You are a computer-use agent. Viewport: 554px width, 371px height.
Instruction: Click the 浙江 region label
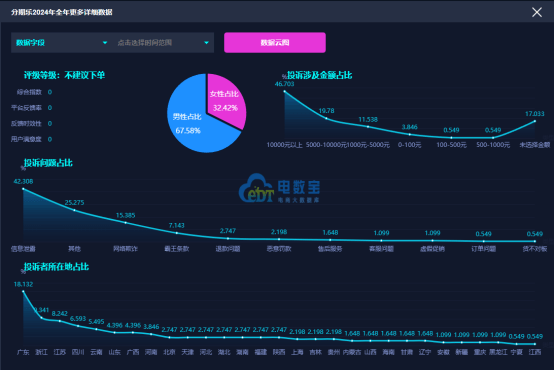tap(41, 352)
